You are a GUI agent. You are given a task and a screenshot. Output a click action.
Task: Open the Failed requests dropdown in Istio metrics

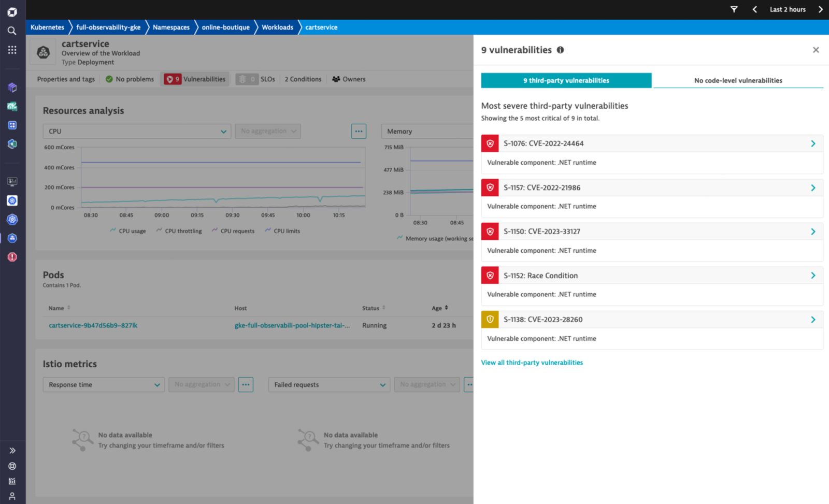329,384
